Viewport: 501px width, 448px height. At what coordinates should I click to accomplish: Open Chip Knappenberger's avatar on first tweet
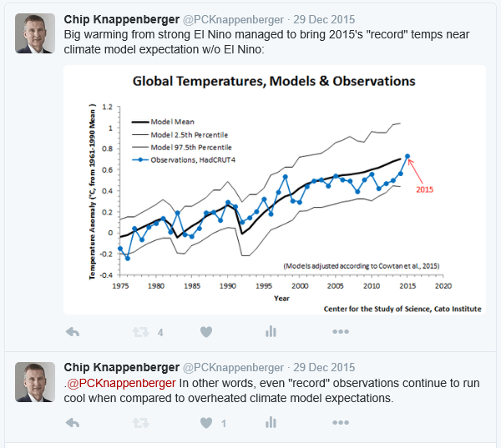35,33
